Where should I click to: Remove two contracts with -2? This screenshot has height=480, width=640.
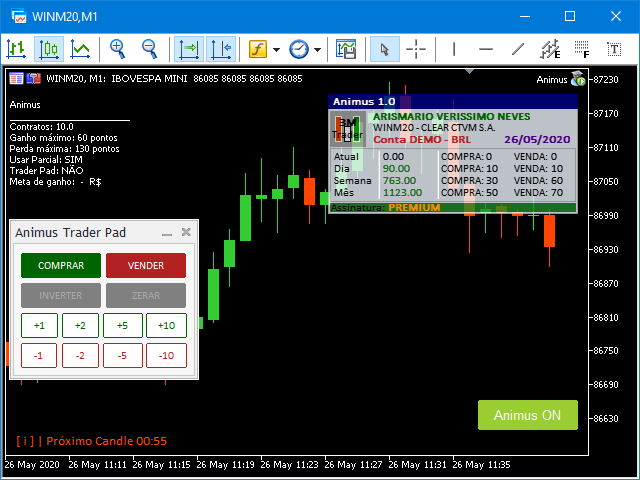pos(80,356)
